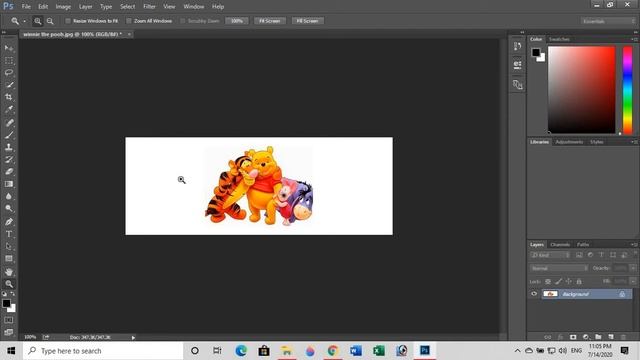Click the Create New Layer icon
The height and width of the screenshot is (360, 640).
tap(611, 337)
